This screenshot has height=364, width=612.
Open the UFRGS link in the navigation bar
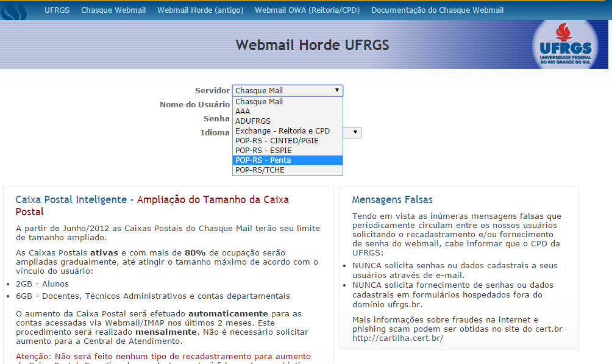[x=57, y=10]
